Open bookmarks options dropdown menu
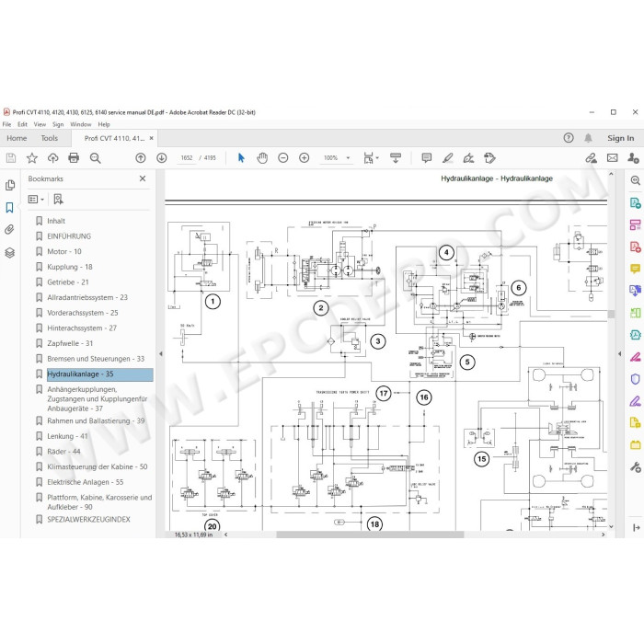644x644 pixels. coord(36,200)
